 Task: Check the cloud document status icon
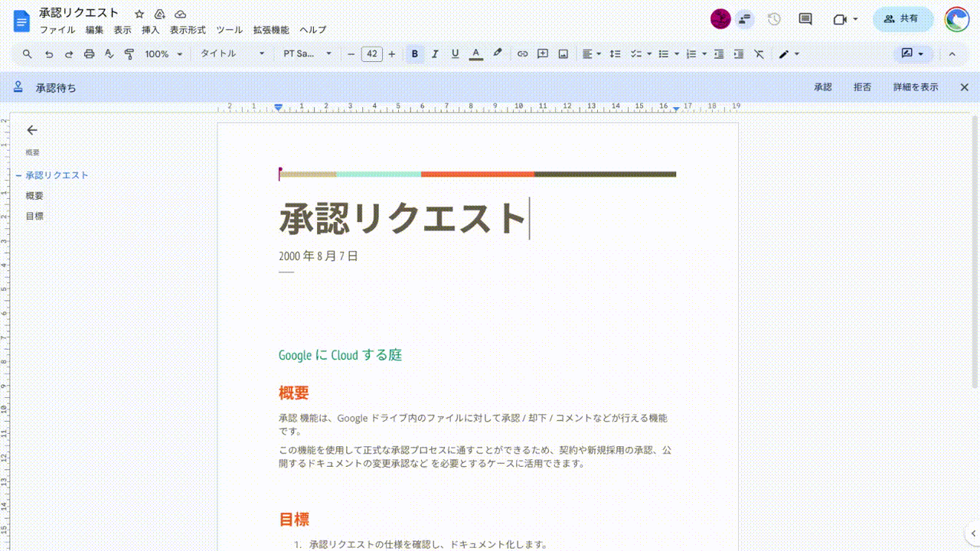pyautogui.click(x=180, y=14)
